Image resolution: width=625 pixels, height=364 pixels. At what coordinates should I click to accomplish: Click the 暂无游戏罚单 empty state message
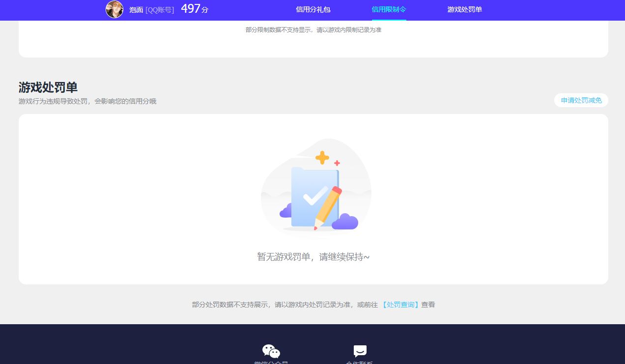(313, 257)
